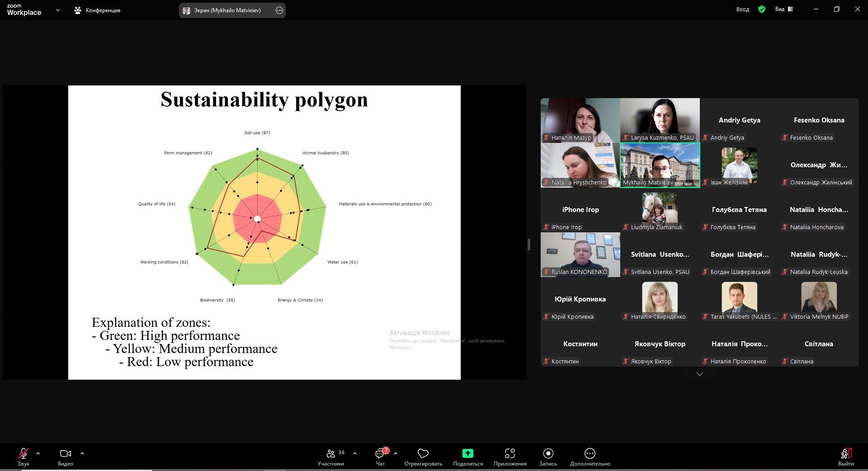This screenshot has width=868, height=471.
Task: Open the Чат chat panel
Action: coord(380,457)
